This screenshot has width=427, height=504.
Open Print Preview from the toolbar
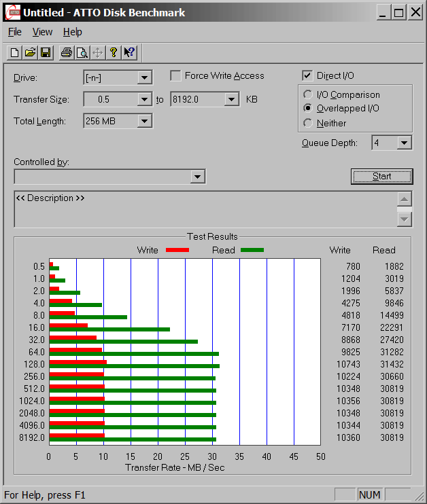(82, 52)
